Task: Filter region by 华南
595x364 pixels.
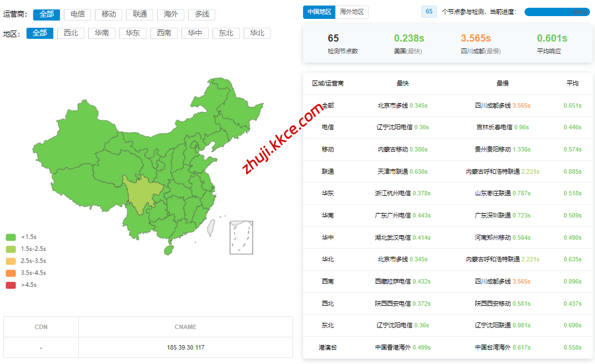Action: point(102,33)
